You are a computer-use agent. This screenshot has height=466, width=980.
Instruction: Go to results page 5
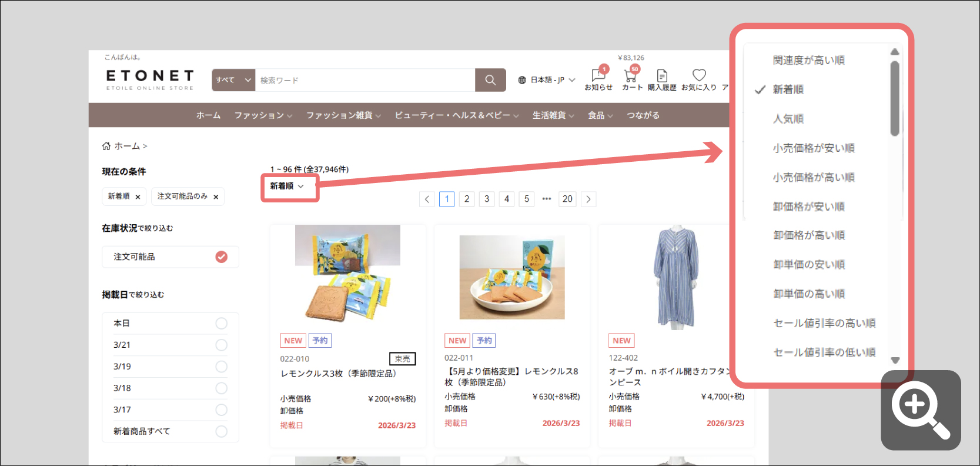(527, 199)
